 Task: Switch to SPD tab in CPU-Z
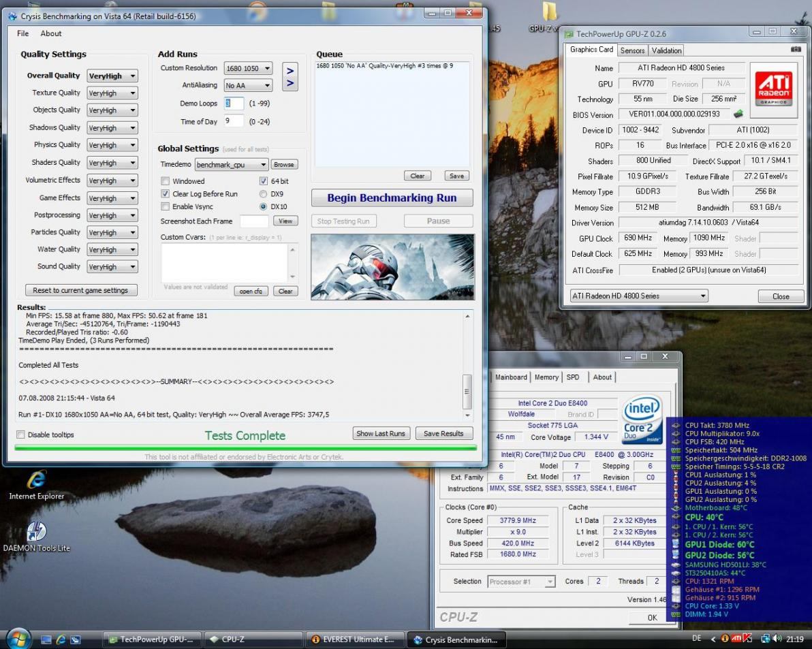573,377
